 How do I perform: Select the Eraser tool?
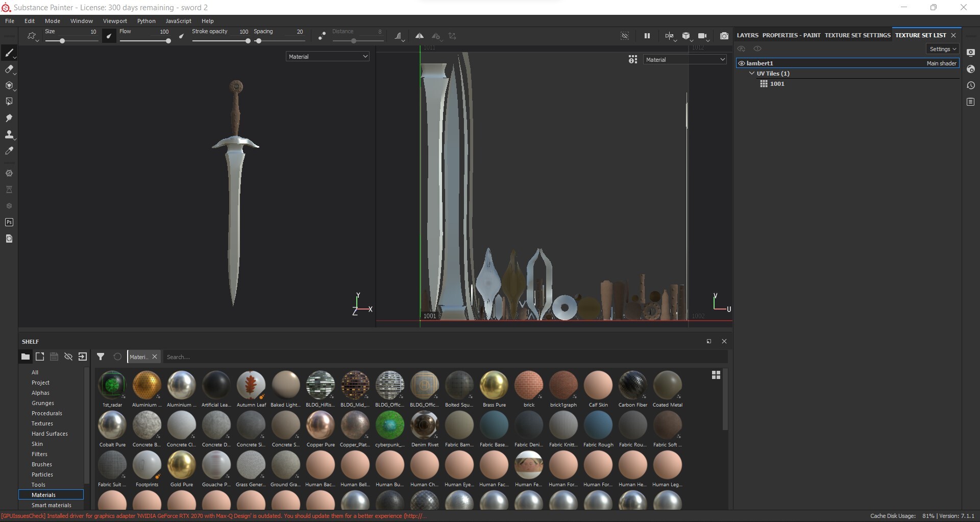pos(9,69)
